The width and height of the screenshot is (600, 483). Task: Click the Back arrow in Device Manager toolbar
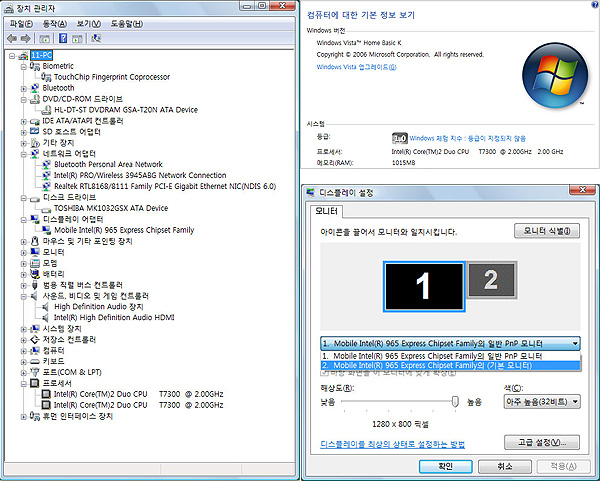pos(12,38)
